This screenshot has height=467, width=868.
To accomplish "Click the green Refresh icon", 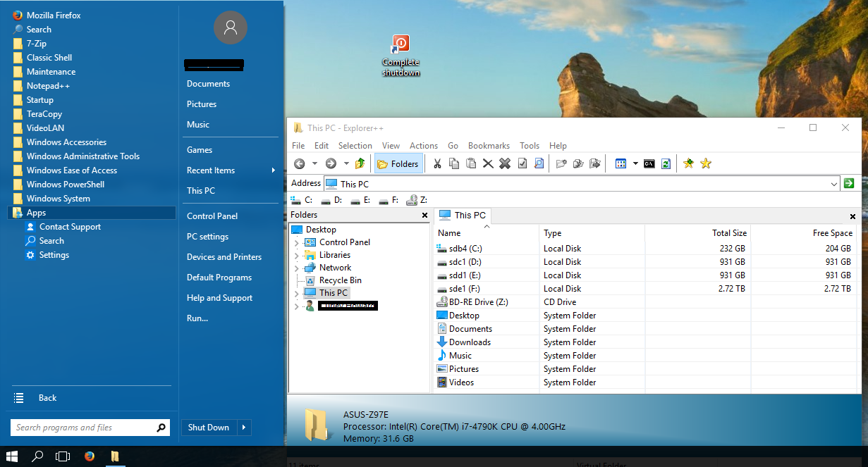I will pyautogui.click(x=666, y=163).
